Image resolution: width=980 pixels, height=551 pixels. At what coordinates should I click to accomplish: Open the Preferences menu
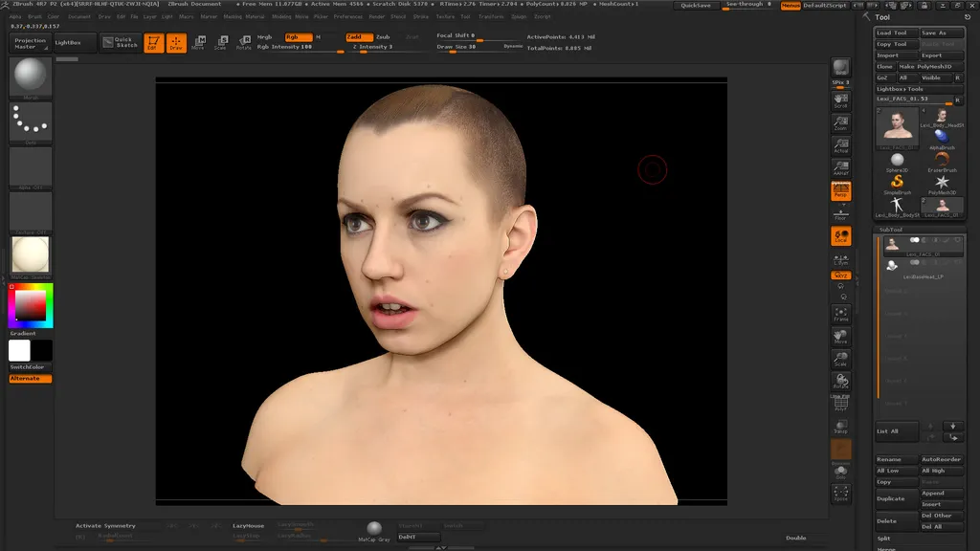point(347,16)
